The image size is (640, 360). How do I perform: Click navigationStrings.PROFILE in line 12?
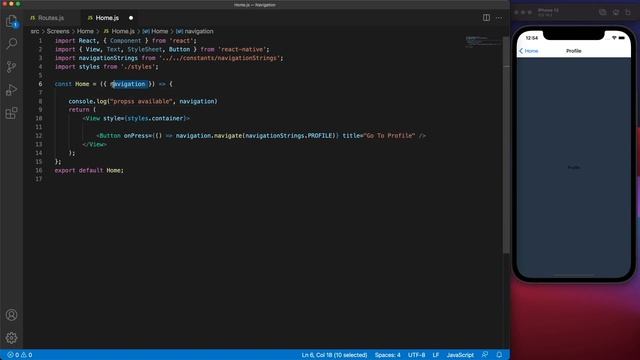tap(289, 136)
